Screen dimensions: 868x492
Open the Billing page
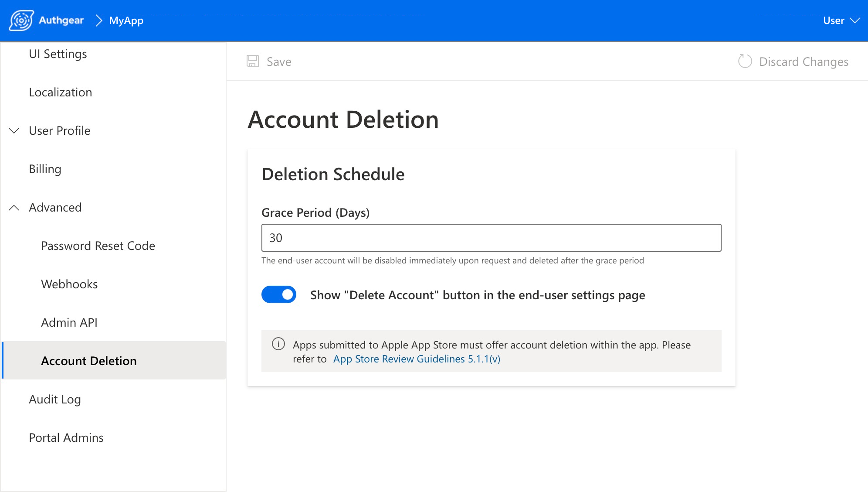point(45,169)
